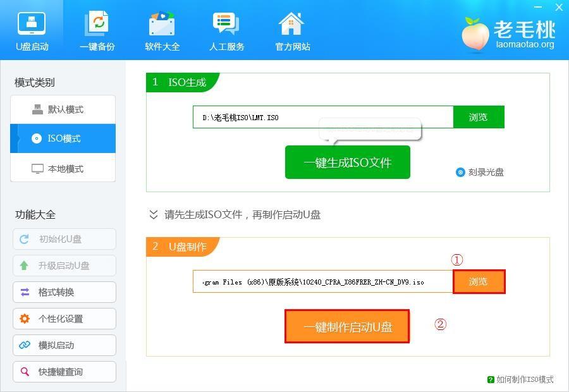569x392 pixels.
Task: Click orange 浏览 button for U盘 image
Action: click(479, 281)
